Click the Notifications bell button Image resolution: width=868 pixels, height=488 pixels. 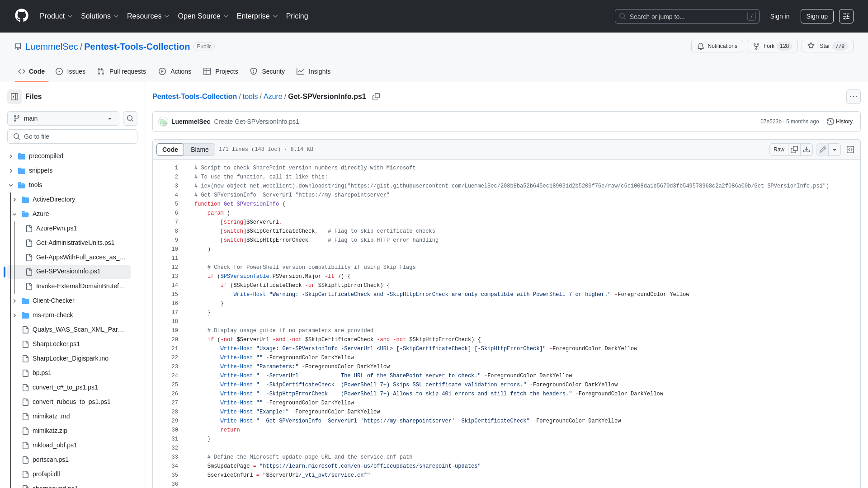point(717,46)
